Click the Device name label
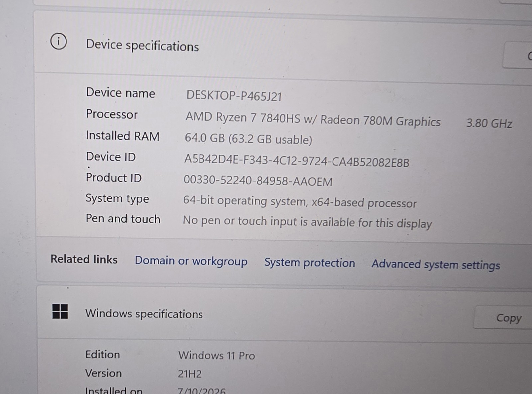This screenshot has width=532, height=394. [120, 93]
